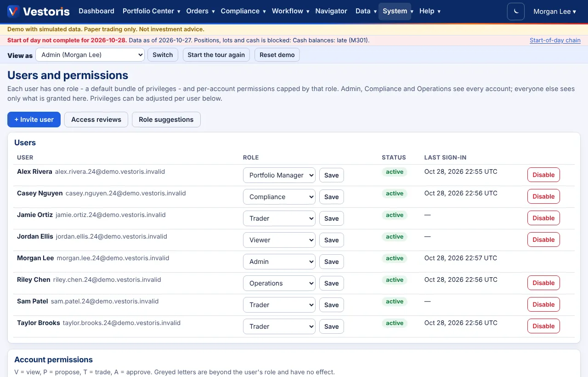Start the tour again
This screenshot has width=588, height=377.
click(x=216, y=55)
